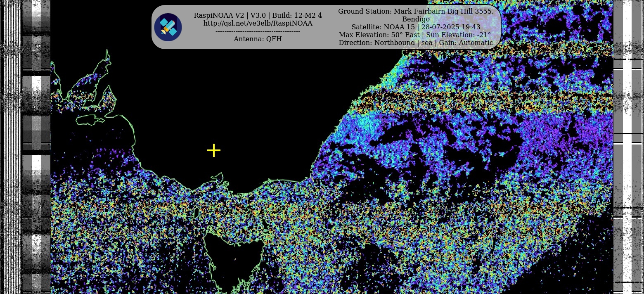Select the RaspiNOAA V2 build version text
The height and width of the screenshot is (294, 644).
258,16
